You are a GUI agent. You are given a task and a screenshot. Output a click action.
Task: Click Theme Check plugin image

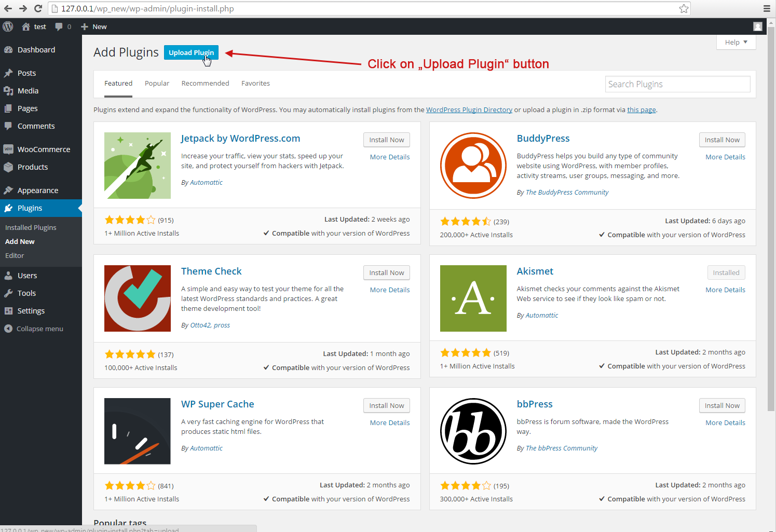click(138, 298)
